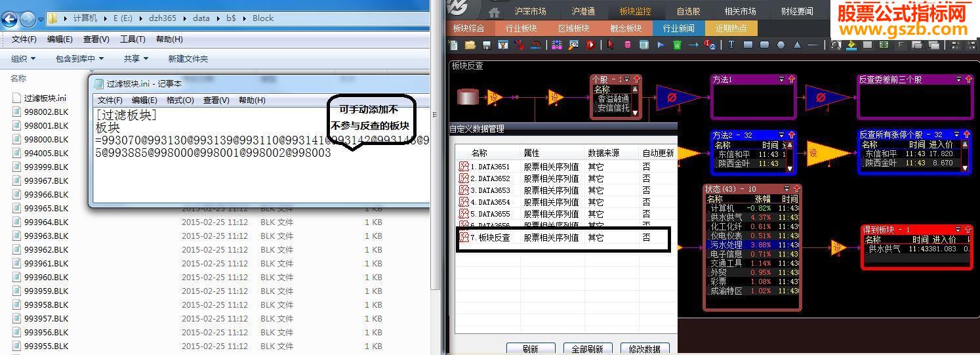Image resolution: width=980 pixels, height=355 pixels.
Task: Select the rounded rectangle shape tool
Action: [x=764, y=45]
